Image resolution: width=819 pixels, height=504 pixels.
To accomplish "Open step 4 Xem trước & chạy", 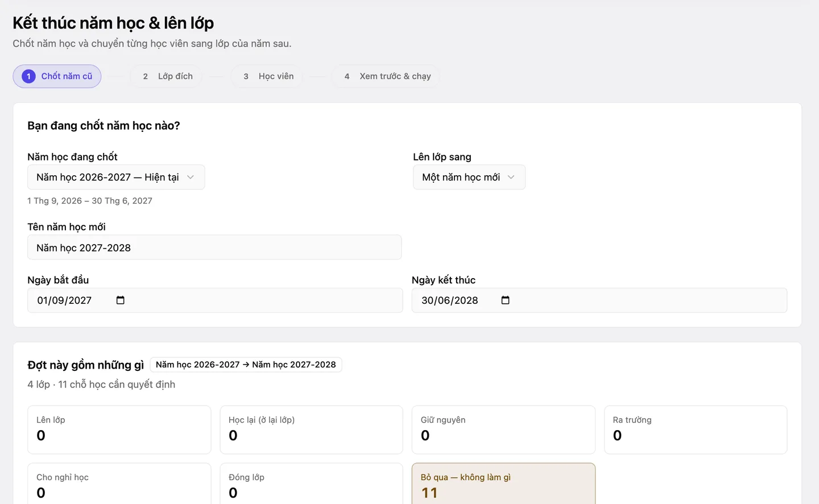I will tap(386, 76).
